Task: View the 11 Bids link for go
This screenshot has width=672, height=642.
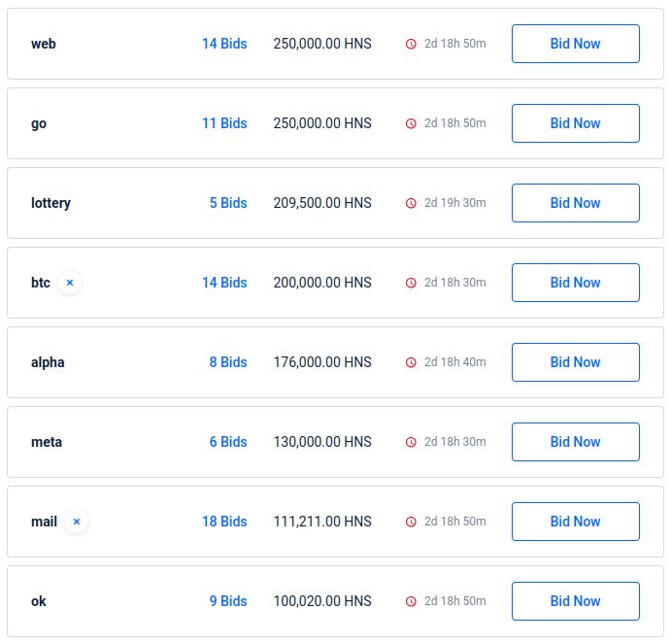Action: pyautogui.click(x=224, y=123)
